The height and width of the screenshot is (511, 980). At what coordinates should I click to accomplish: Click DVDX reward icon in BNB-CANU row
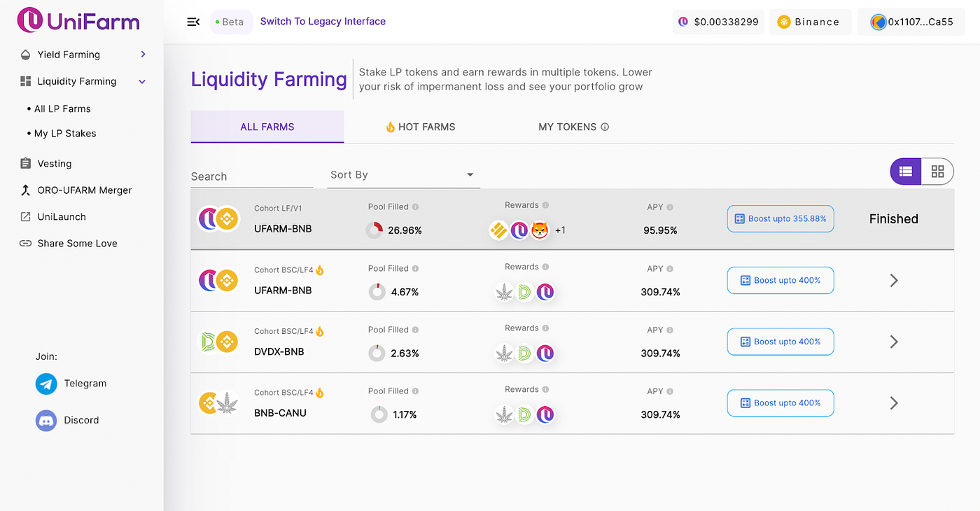tap(524, 414)
